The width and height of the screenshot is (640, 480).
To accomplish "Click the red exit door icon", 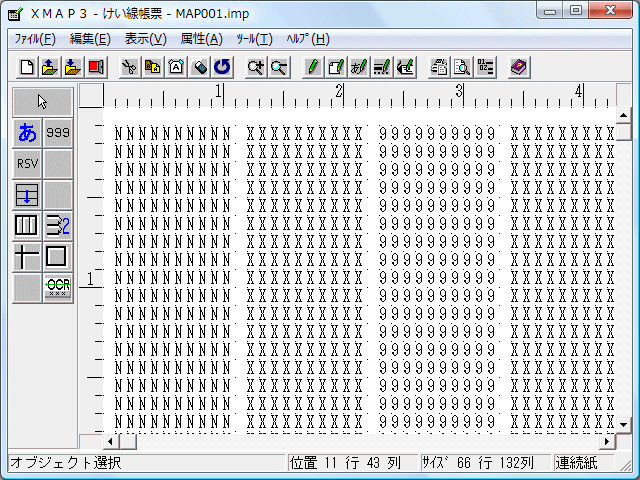I will 96,67.
